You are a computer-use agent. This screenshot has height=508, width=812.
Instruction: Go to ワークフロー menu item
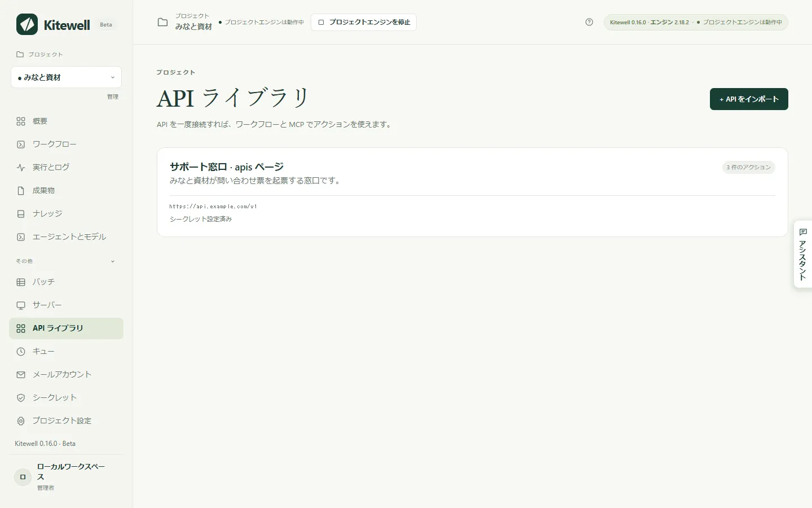(x=66, y=144)
